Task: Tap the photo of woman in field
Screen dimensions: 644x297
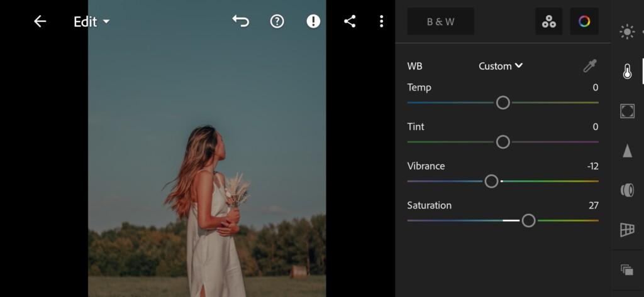Action: point(207,148)
